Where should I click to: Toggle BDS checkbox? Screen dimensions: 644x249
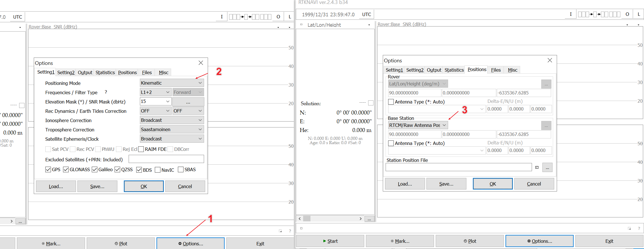139,170
